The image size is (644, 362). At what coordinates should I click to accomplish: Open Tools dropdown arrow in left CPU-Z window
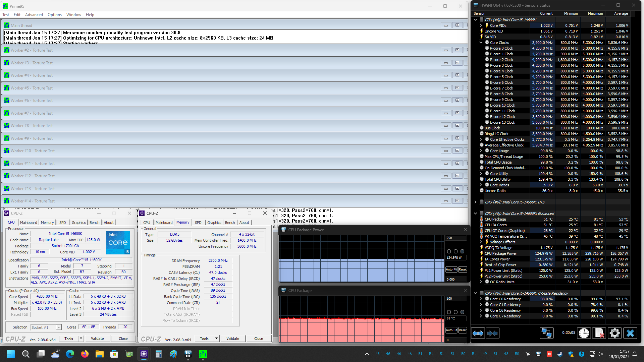click(81, 339)
